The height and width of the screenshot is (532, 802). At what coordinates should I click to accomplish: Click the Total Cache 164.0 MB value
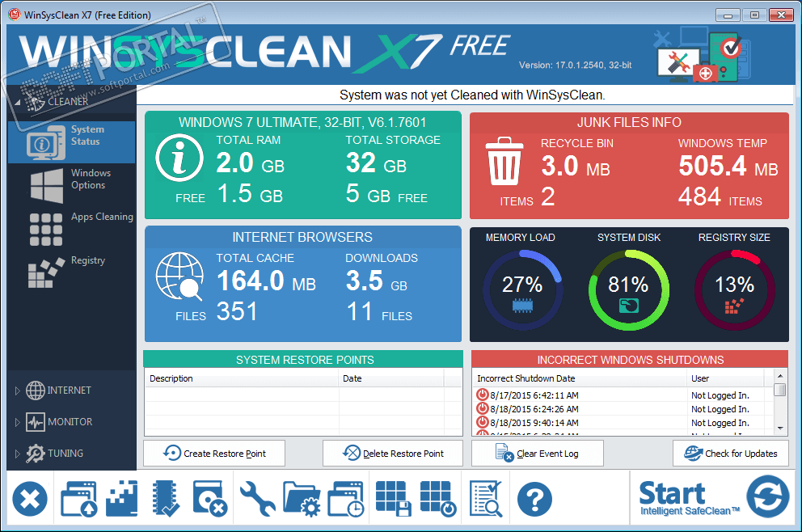click(x=267, y=281)
